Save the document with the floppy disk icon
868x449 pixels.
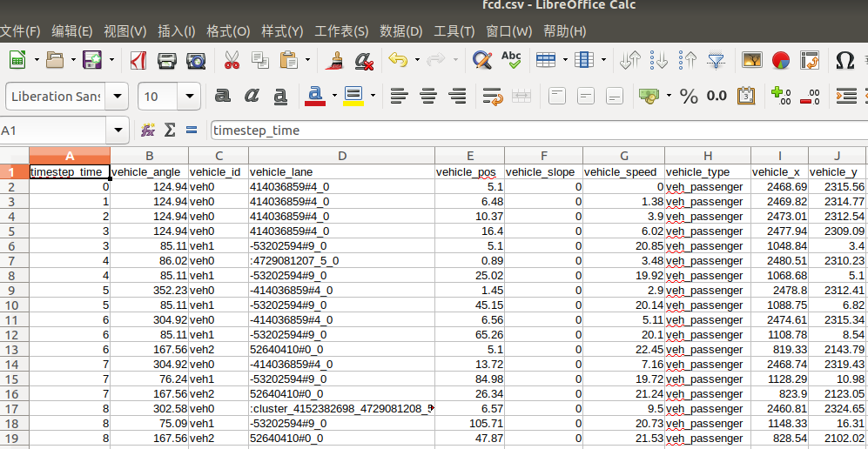click(92, 60)
